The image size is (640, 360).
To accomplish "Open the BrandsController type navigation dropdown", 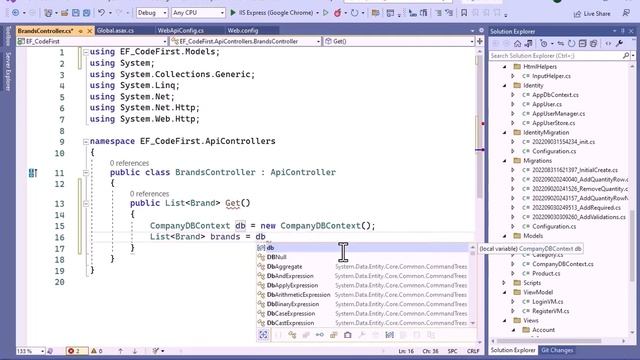I will coord(246,41).
